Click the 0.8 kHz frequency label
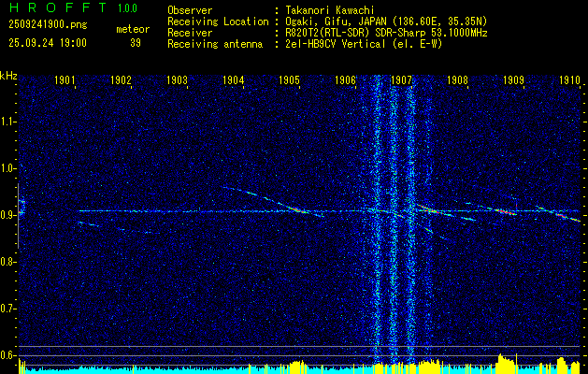 (7, 262)
